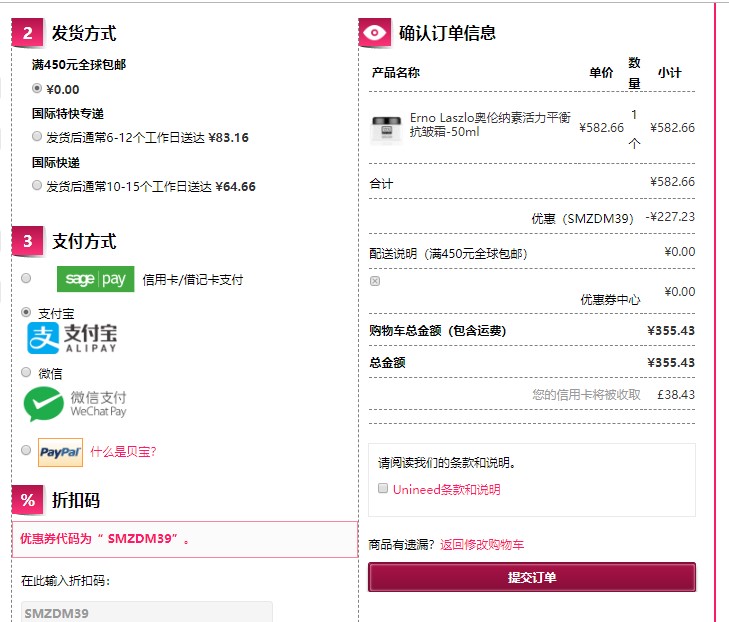Click the Erno Laszlo奥伦纳素活力平衡抗皱霜 product name
The image size is (729, 622).
tap(490, 125)
